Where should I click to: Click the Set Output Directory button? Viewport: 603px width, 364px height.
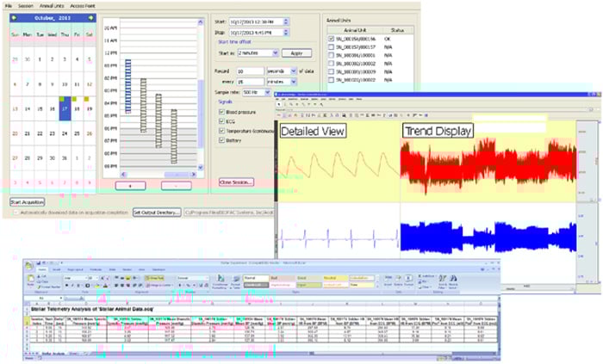[x=157, y=213]
